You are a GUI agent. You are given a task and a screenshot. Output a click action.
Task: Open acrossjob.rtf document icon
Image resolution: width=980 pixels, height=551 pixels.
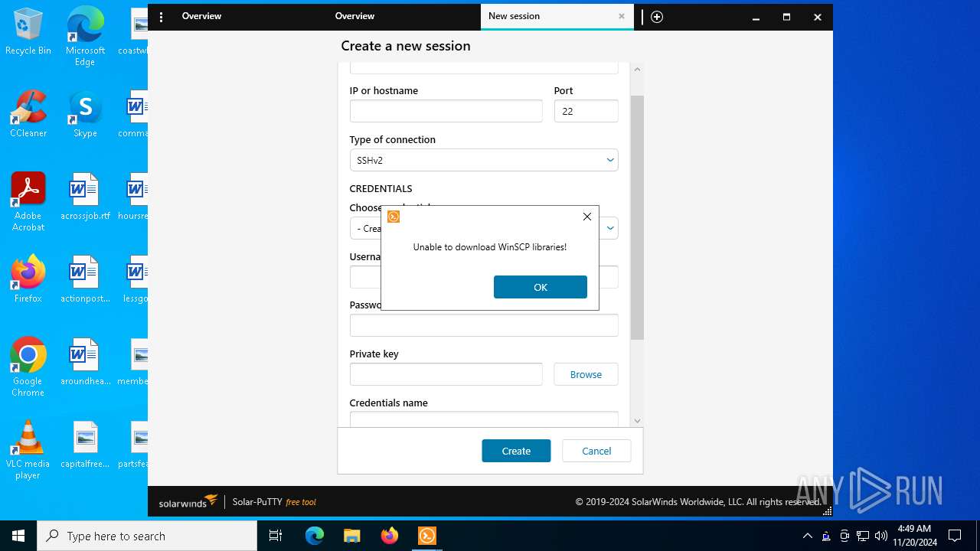pos(85,197)
